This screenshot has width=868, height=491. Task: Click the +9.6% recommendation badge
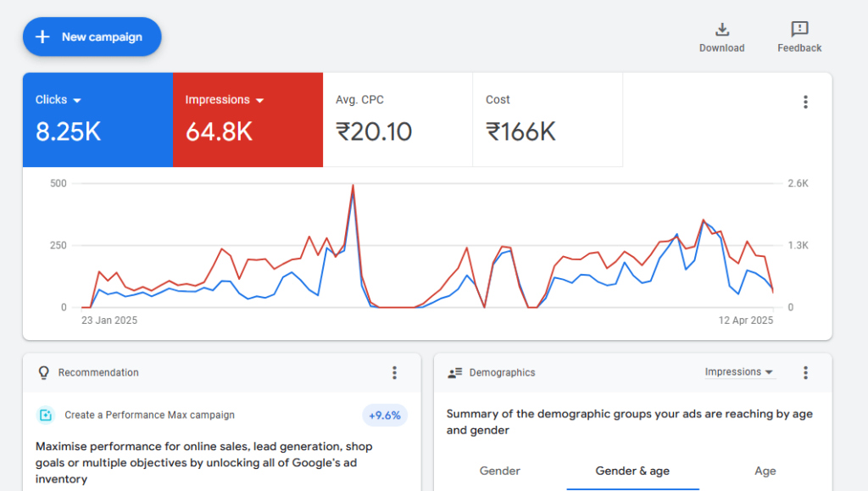tap(385, 416)
